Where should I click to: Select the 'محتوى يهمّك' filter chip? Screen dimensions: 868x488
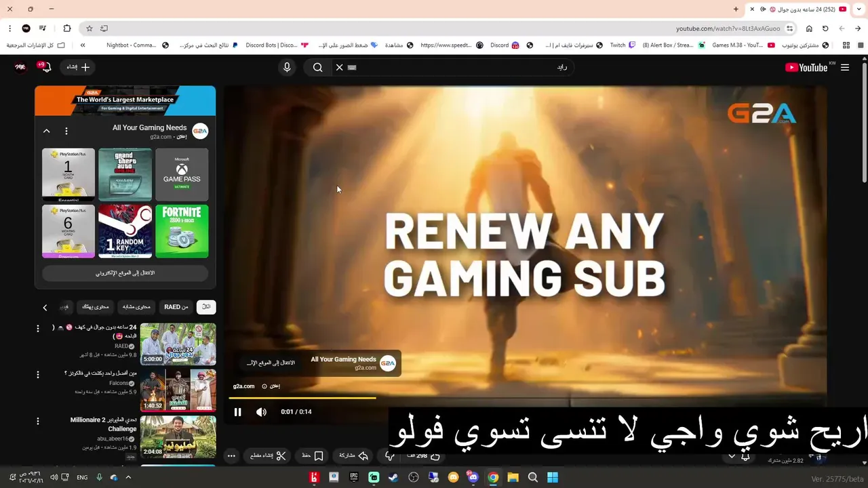[95, 307]
